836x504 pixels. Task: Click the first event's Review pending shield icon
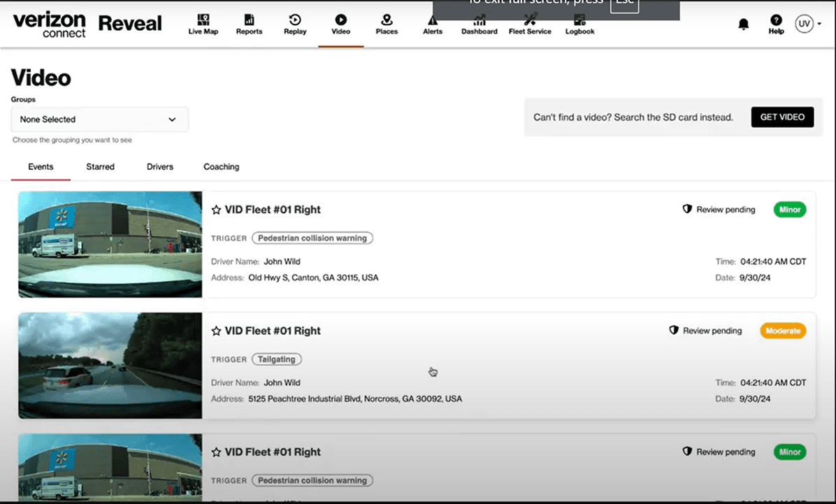point(687,209)
